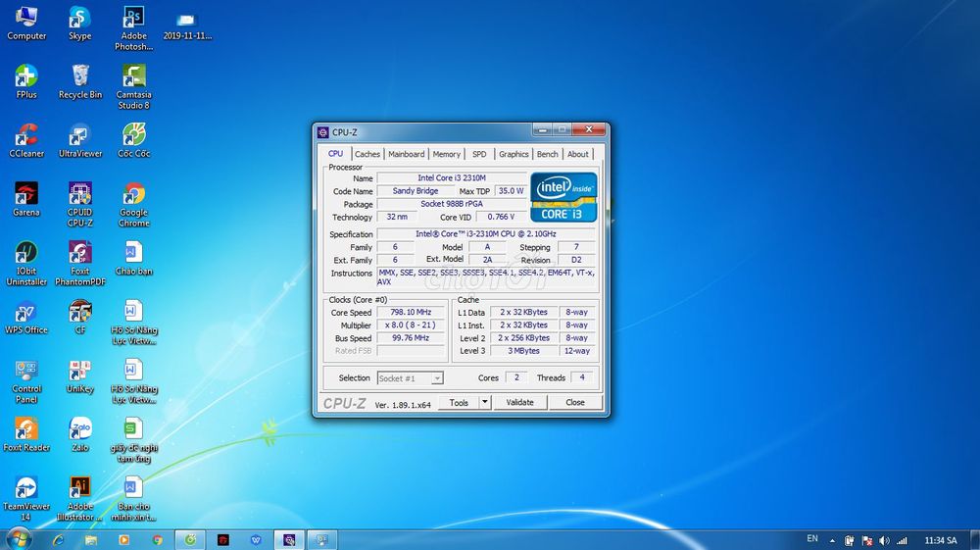Open the Computer desktop icon
980x550 pixels.
[26, 24]
